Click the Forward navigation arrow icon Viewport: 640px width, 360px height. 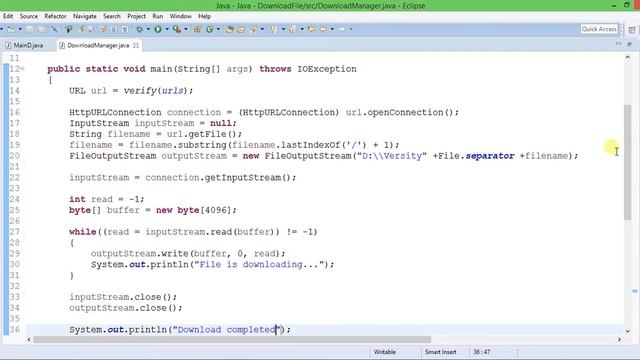[341, 29]
